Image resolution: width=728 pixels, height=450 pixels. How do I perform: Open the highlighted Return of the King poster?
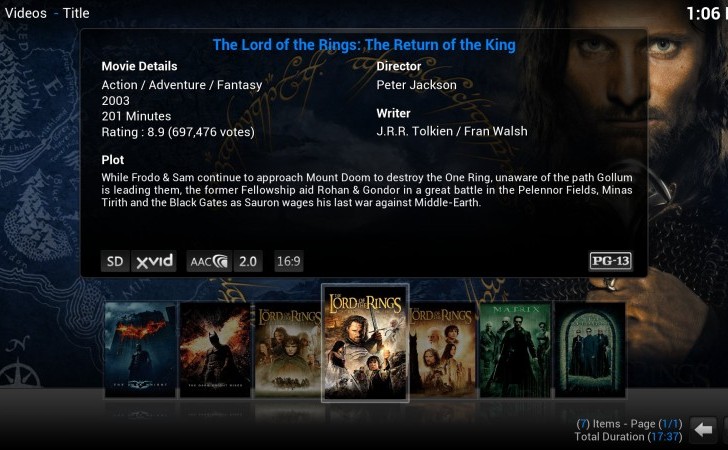tap(365, 343)
